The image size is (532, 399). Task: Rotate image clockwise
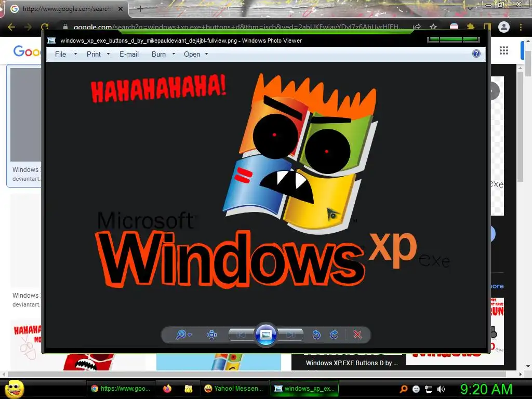[x=334, y=335]
